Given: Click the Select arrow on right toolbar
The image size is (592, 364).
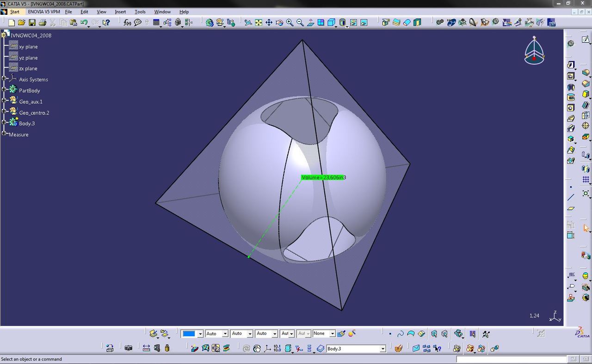Looking at the screenshot, I should pos(586,228).
